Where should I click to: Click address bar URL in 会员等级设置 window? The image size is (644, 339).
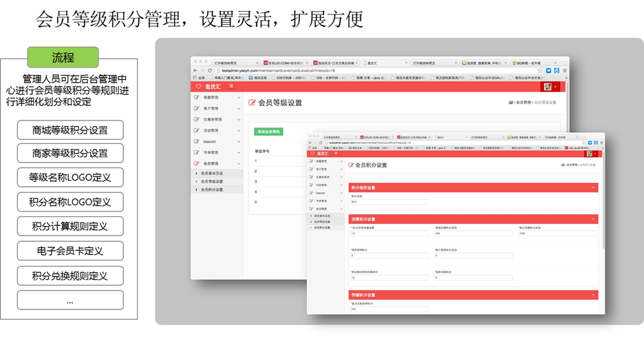(x=278, y=71)
